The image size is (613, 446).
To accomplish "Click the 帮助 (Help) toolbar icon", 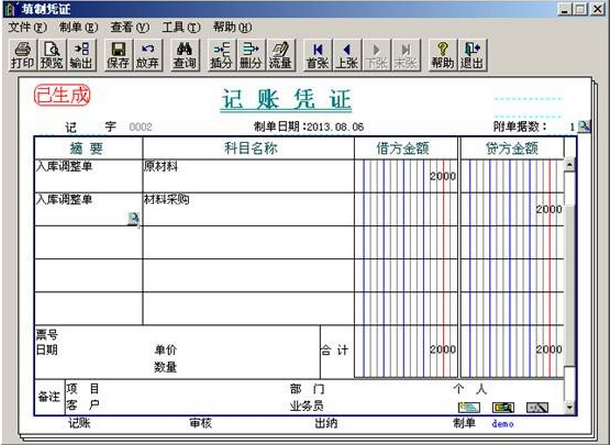I will 442,53.
